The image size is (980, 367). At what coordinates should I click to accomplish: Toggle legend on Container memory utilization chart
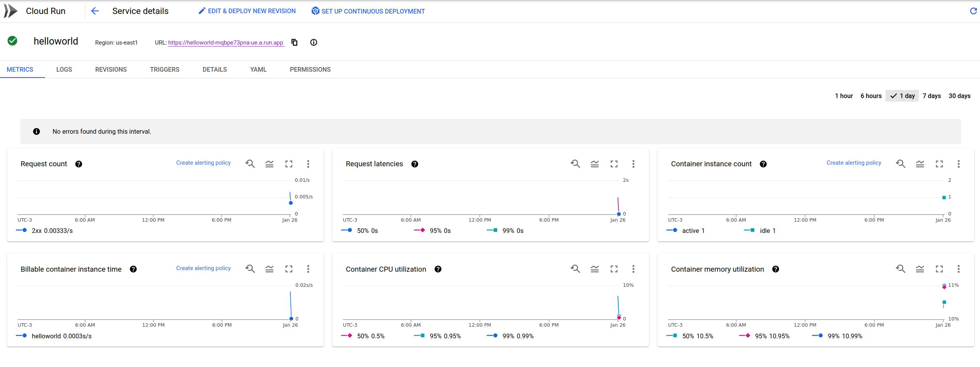[x=920, y=269]
